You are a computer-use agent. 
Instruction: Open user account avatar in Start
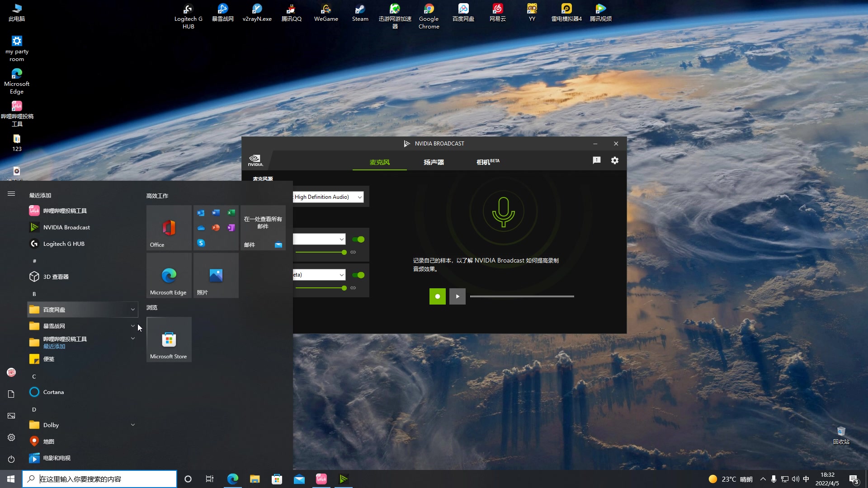point(11,372)
